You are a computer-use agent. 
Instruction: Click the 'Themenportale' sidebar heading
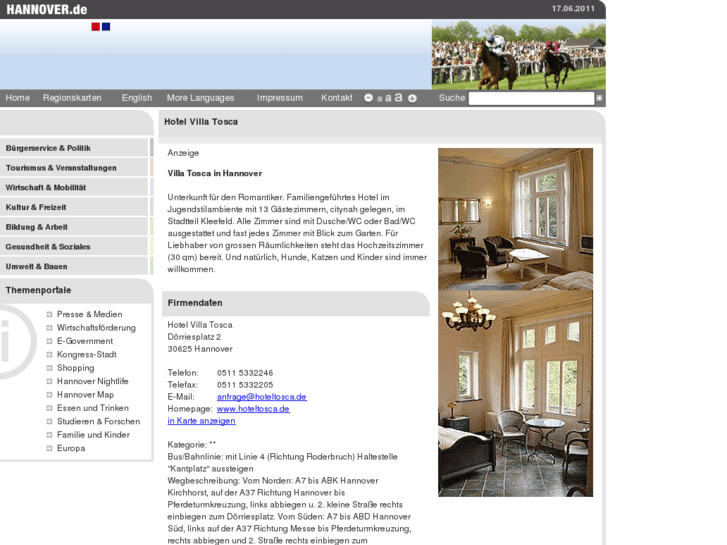tap(38, 290)
